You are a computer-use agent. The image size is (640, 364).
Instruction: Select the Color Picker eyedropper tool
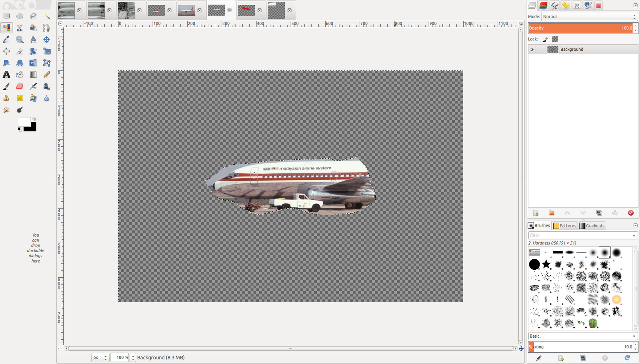coord(6,39)
